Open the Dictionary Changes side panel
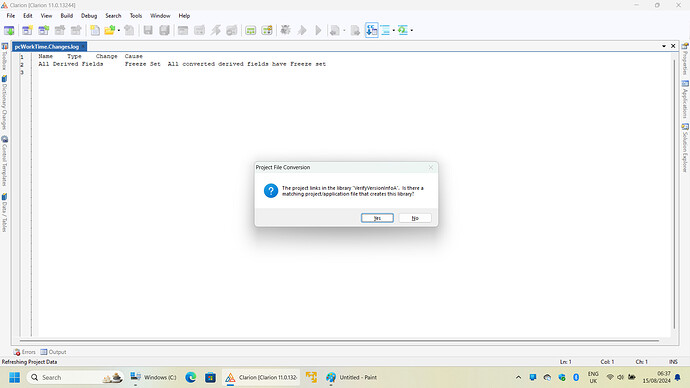This screenshot has width=690, height=388. coord(4,102)
